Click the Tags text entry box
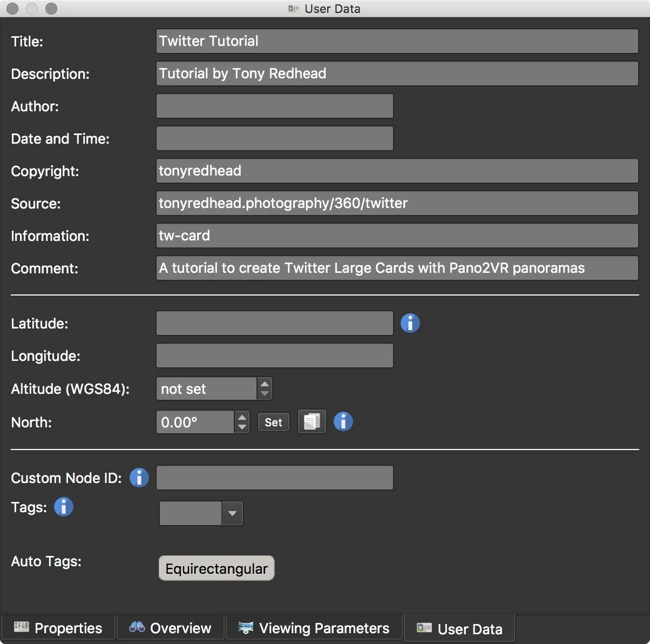Image resolution: width=650 pixels, height=644 pixels. 191,513
